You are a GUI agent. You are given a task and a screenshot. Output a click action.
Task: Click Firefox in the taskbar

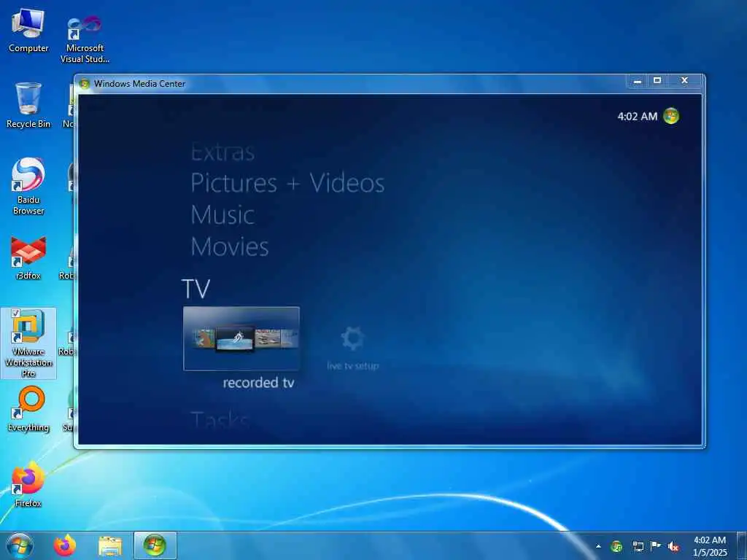(x=65, y=545)
